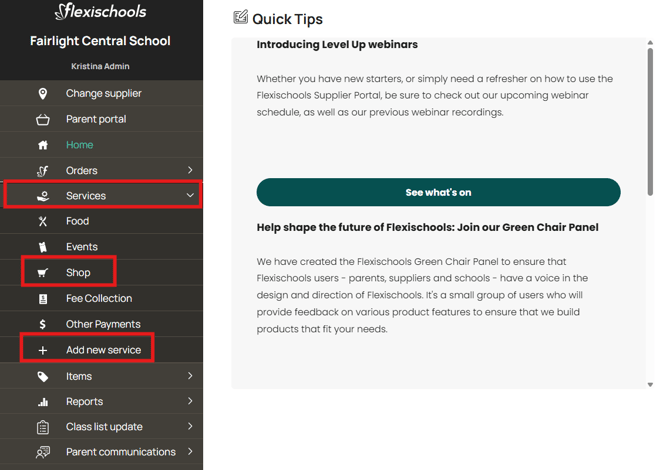Screen dimensions: 670x470
Task: Collapse the Services menu chevron
Action: 190,196
